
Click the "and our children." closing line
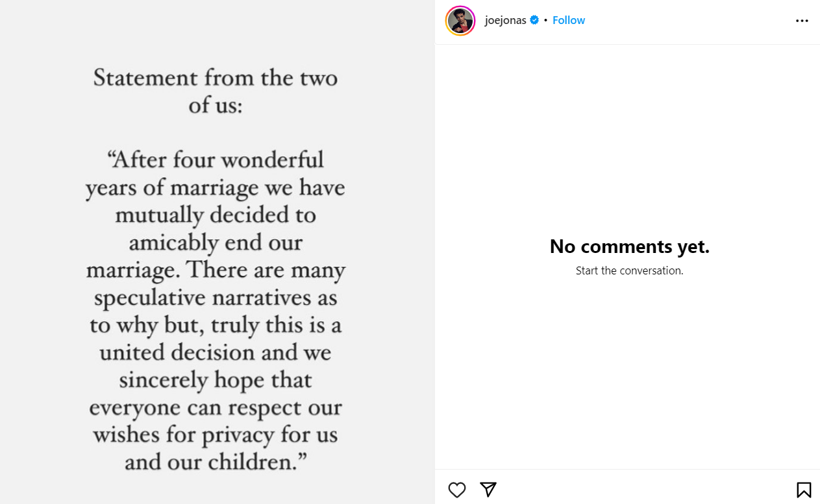click(216, 462)
